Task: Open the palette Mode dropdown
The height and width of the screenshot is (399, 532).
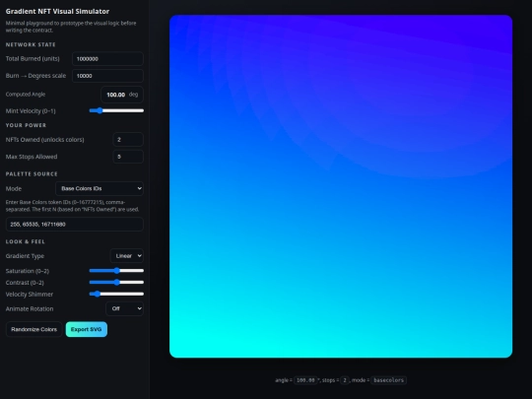Action: pos(100,188)
